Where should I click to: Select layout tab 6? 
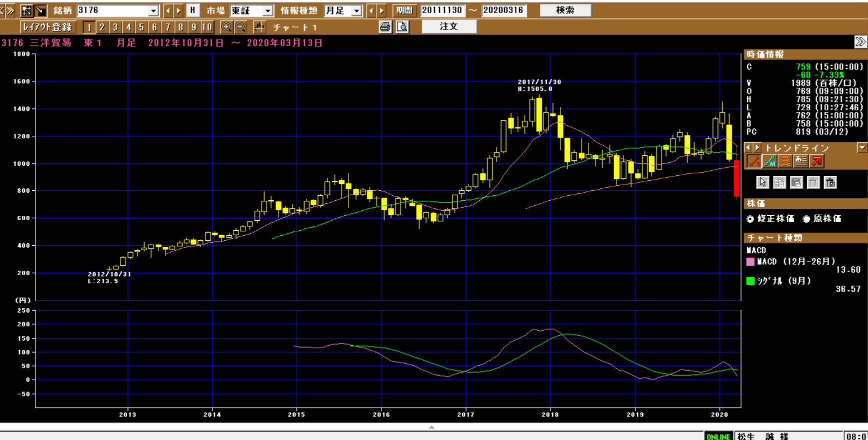(x=154, y=27)
